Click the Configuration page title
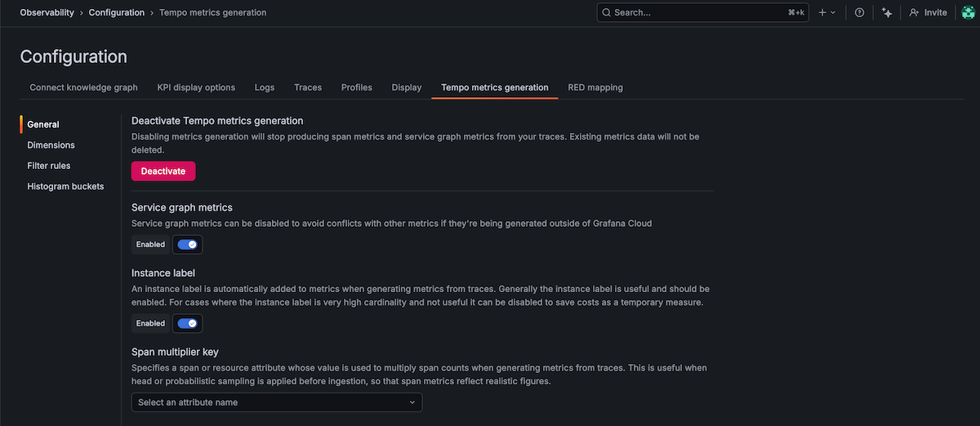This screenshot has width=980, height=426. click(x=73, y=56)
